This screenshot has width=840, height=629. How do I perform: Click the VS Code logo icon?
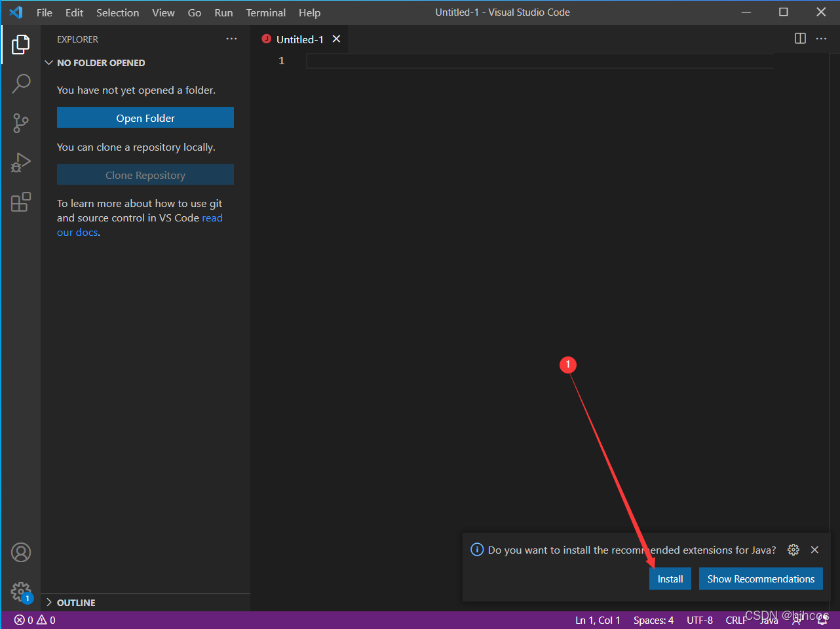point(16,12)
